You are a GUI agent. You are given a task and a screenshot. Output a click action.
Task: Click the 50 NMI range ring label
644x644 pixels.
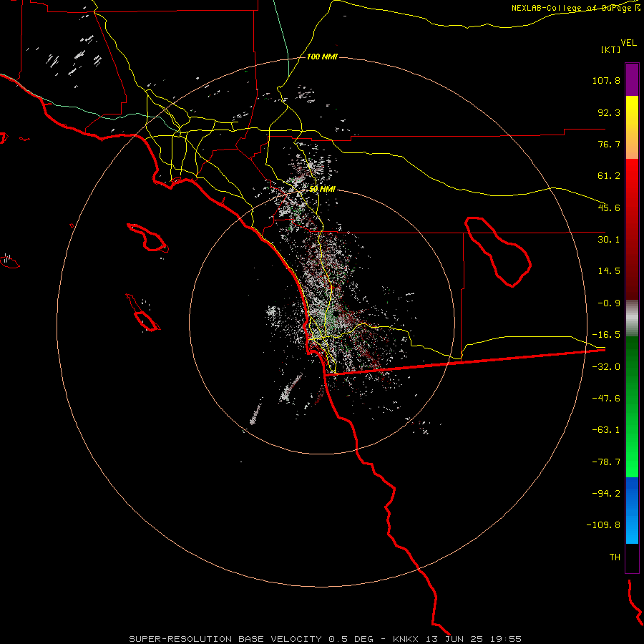point(322,189)
